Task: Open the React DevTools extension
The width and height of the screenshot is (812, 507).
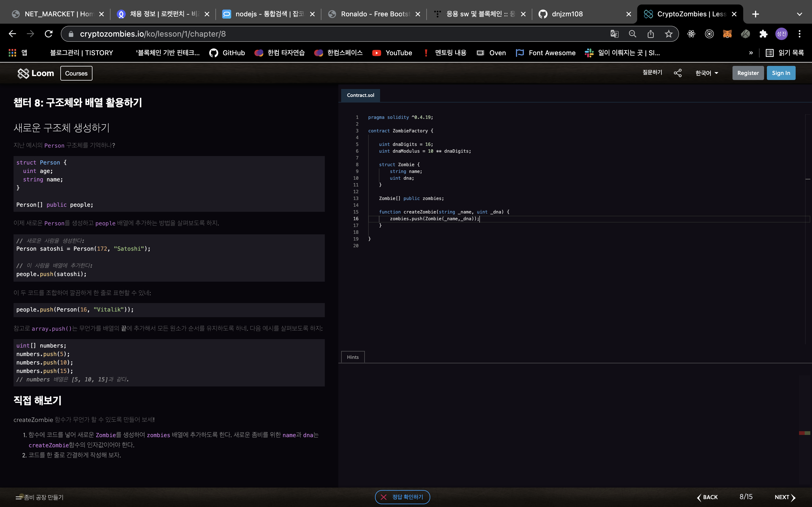Action: [x=691, y=34]
